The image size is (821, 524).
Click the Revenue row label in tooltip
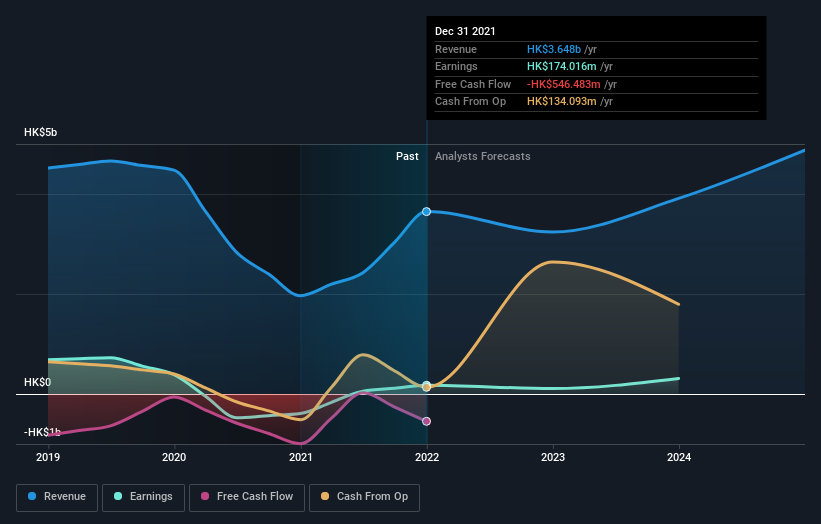click(456, 49)
